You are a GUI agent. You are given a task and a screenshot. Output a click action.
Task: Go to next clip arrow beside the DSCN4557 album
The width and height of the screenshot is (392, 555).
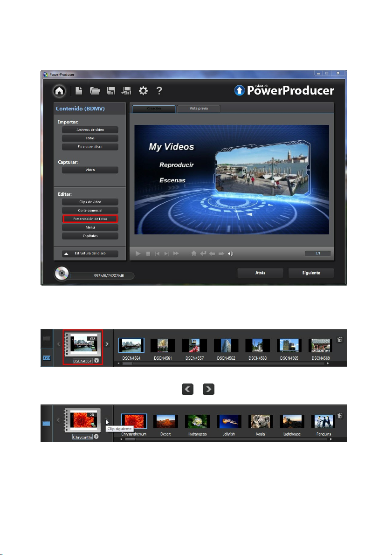(x=107, y=344)
